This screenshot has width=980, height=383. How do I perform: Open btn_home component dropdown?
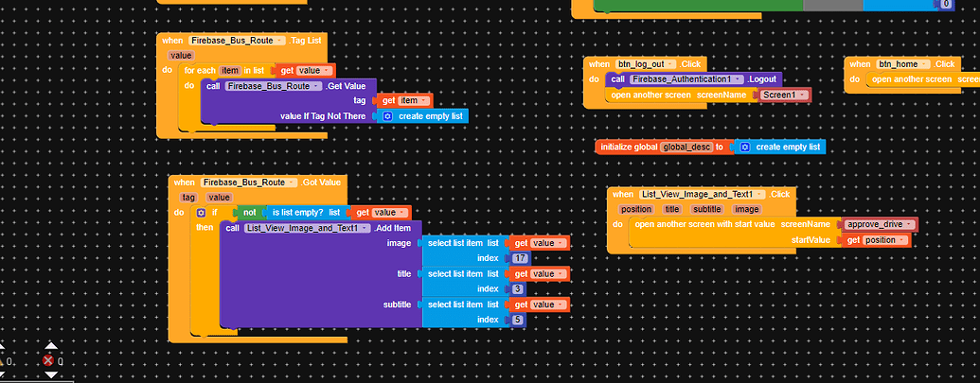click(x=902, y=64)
